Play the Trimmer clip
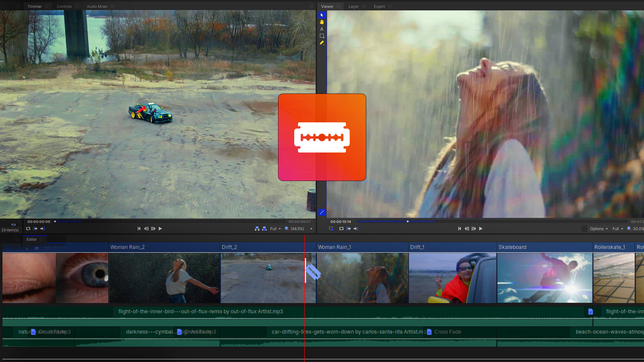Viewport: 644px width, 362px height. [160, 229]
